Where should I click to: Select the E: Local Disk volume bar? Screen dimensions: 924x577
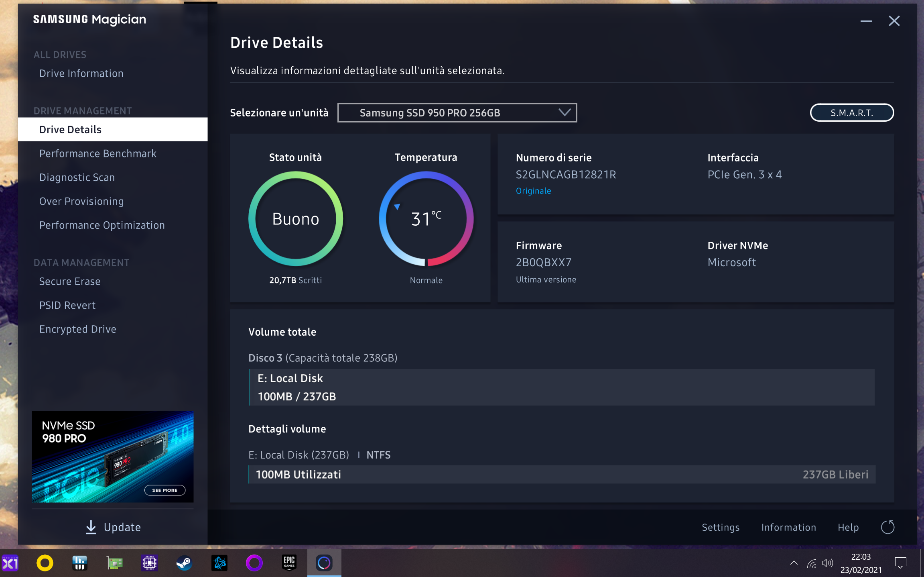point(562,387)
